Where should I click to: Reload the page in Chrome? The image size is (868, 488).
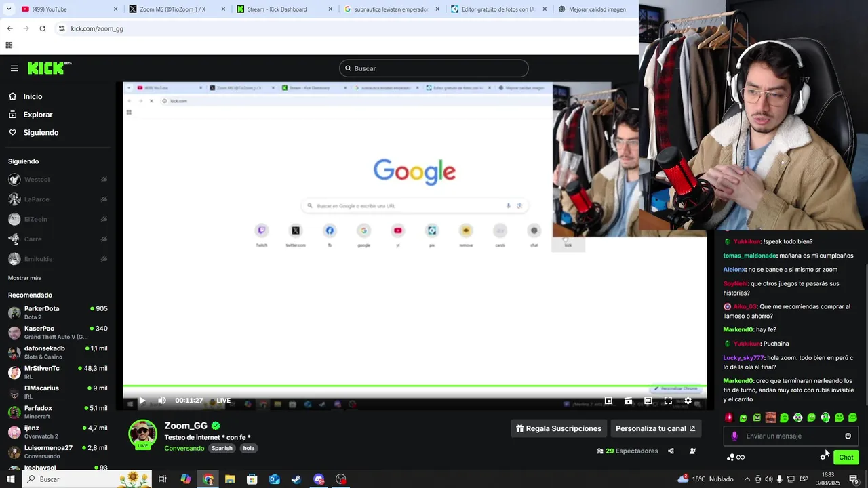click(x=42, y=28)
